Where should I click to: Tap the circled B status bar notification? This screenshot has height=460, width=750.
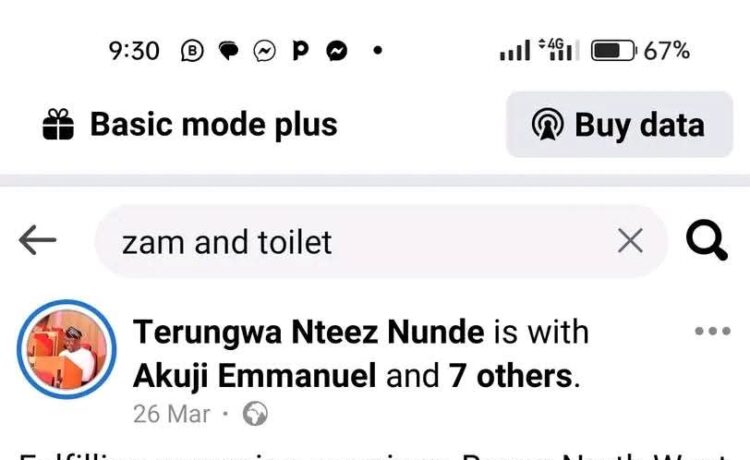[x=193, y=51]
